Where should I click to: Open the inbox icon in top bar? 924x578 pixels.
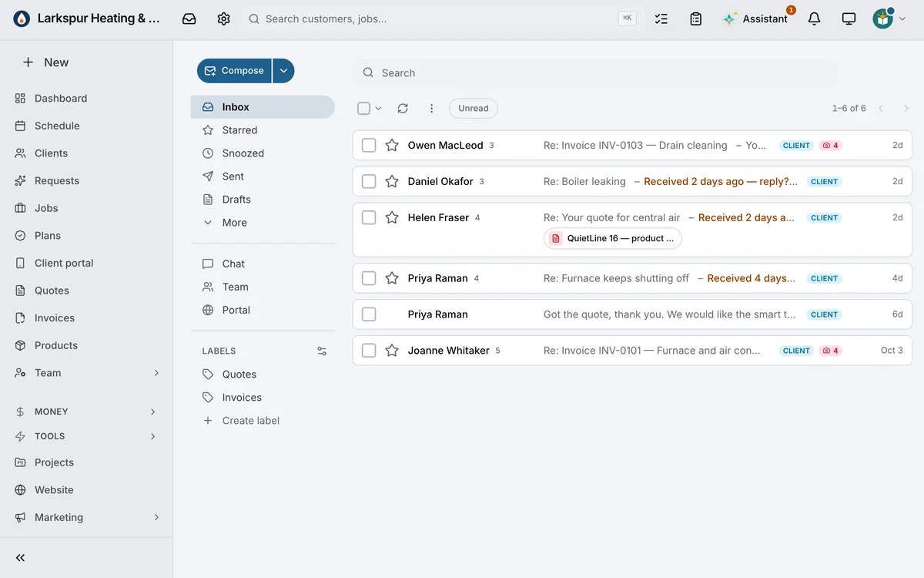[189, 18]
